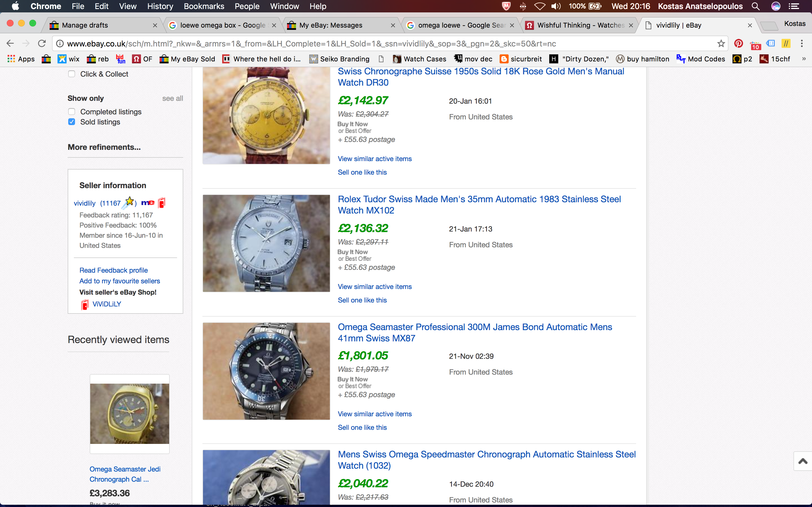Click the scroll-to-top arrow button
The height and width of the screenshot is (507, 812).
pos(803,461)
